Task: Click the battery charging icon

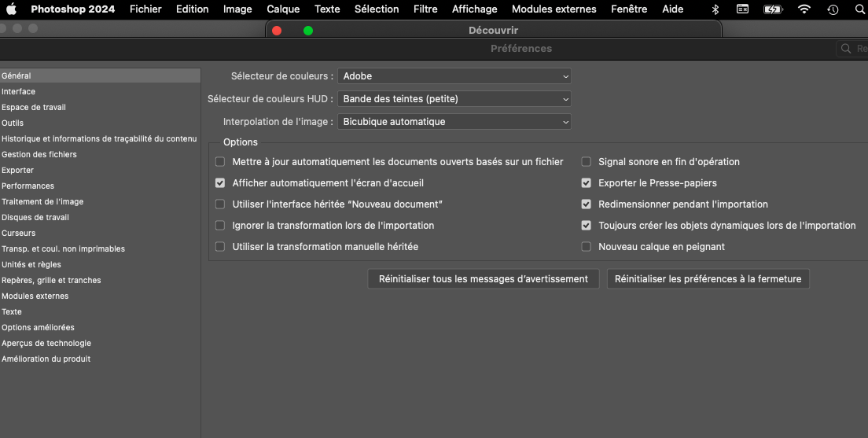Action: point(773,9)
